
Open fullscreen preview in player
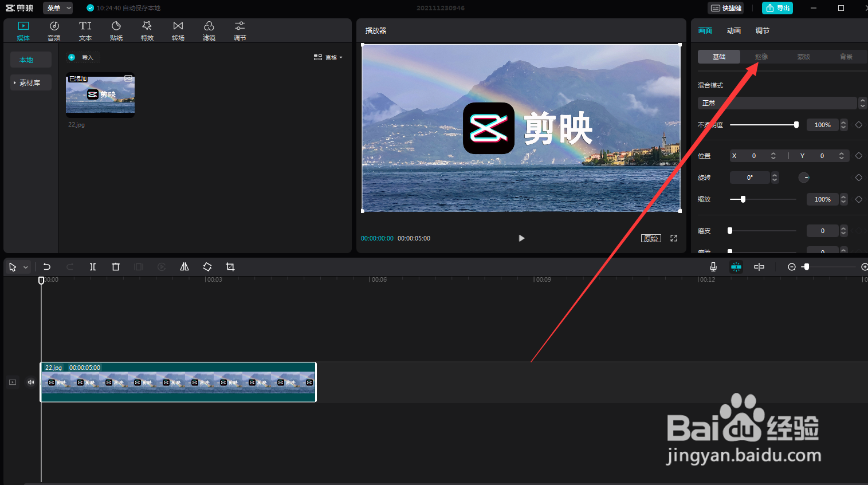click(674, 238)
